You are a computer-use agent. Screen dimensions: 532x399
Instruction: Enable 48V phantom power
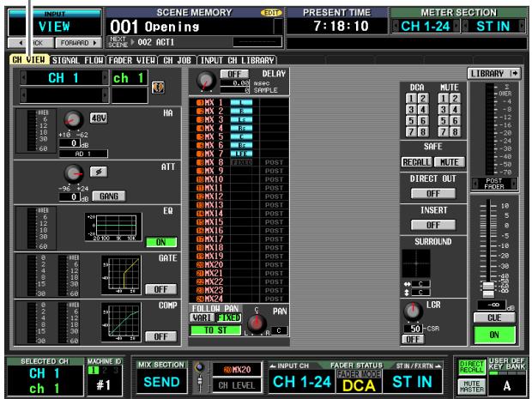coord(99,118)
